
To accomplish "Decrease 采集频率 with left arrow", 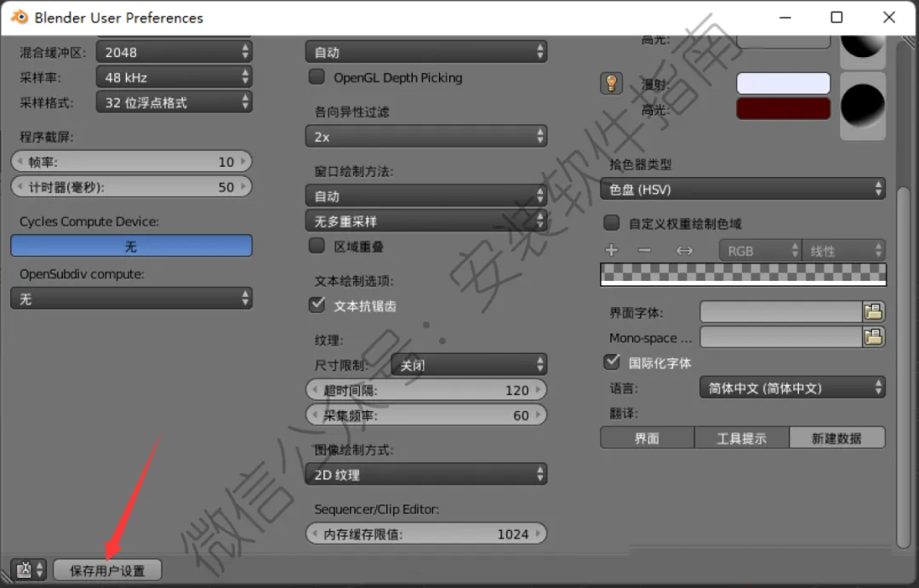I will 315,415.
